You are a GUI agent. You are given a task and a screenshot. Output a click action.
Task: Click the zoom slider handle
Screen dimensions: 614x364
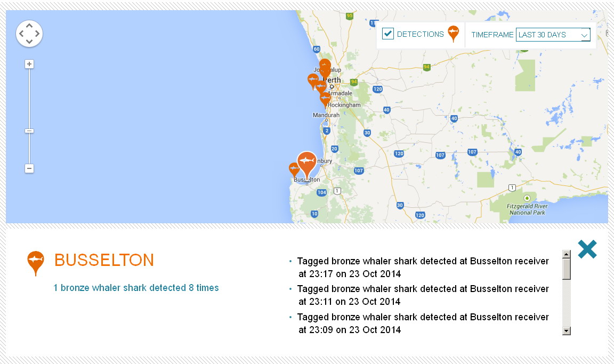click(29, 131)
